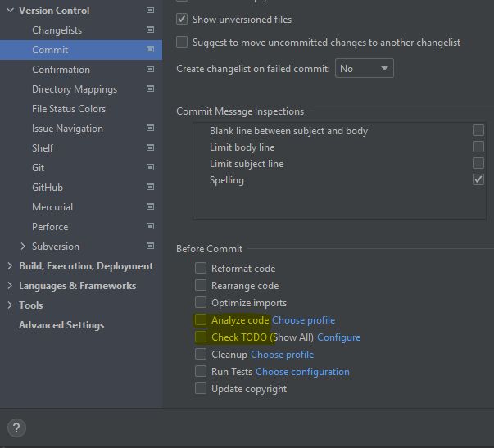The height and width of the screenshot is (448, 494).
Task: Click the project-level icon beside Changelists
Action: click(x=150, y=29)
